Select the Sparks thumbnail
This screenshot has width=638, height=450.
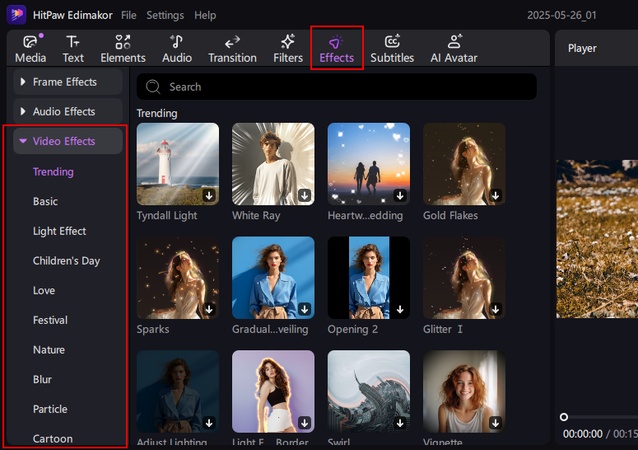178,278
